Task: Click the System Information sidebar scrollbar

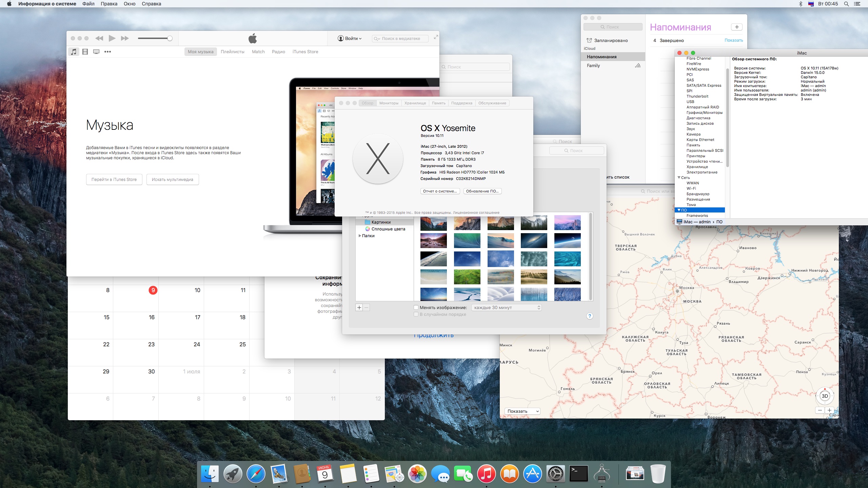Action: (x=728, y=118)
